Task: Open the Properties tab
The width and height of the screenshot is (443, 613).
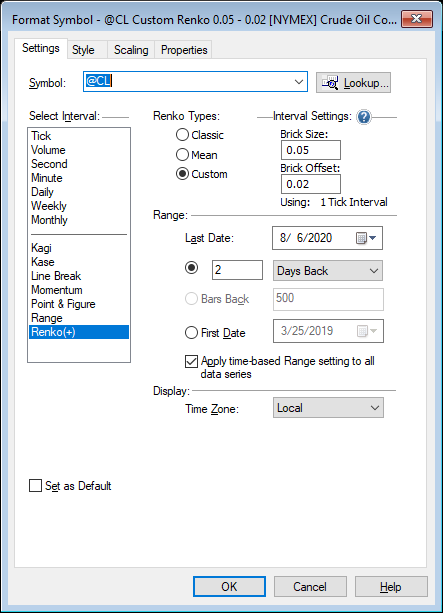Action: [184, 50]
